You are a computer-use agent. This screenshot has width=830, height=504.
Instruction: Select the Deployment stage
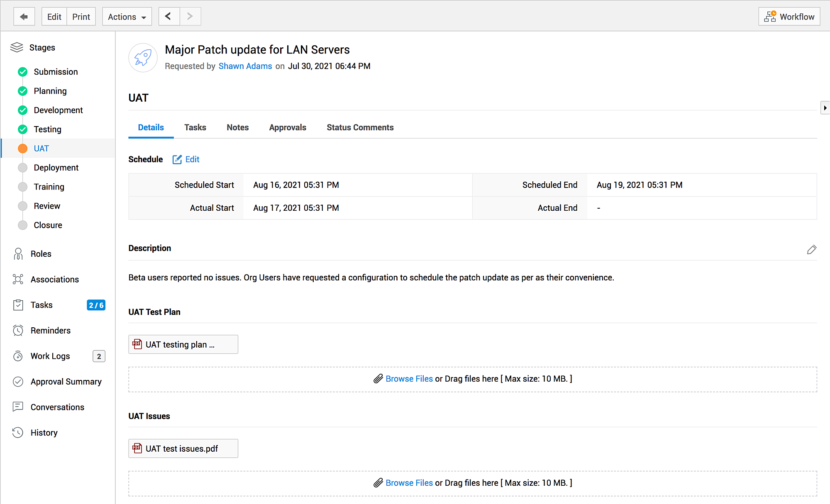pos(56,168)
